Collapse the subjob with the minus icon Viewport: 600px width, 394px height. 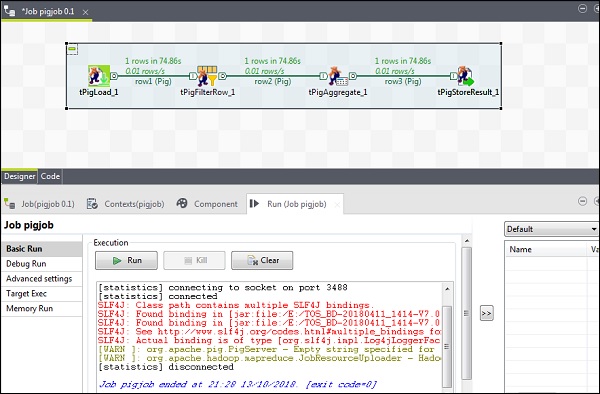pyautogui.click(x=72, y=49)
